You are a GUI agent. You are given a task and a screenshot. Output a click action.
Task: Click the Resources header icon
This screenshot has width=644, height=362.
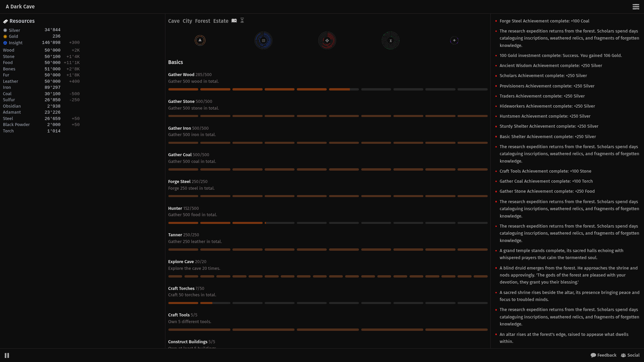tap(5, 21)
